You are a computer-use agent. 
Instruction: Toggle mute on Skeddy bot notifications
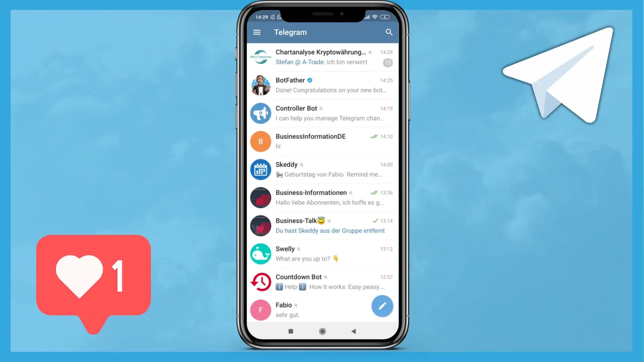[302, 165]
